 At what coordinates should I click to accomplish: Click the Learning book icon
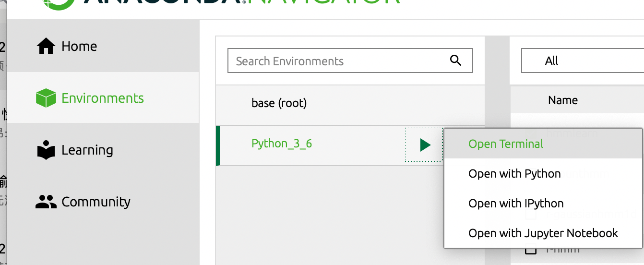(46, 150)
